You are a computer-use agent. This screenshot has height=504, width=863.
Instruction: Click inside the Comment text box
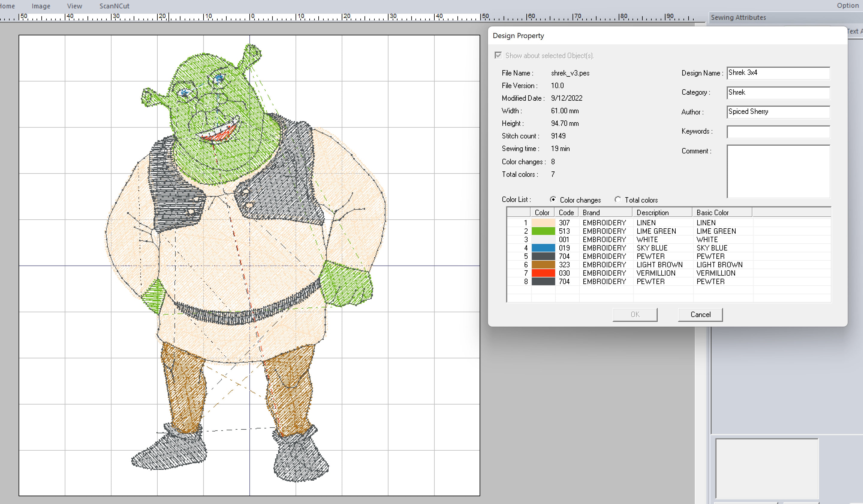pyautogui.click(x=778, y=171)
